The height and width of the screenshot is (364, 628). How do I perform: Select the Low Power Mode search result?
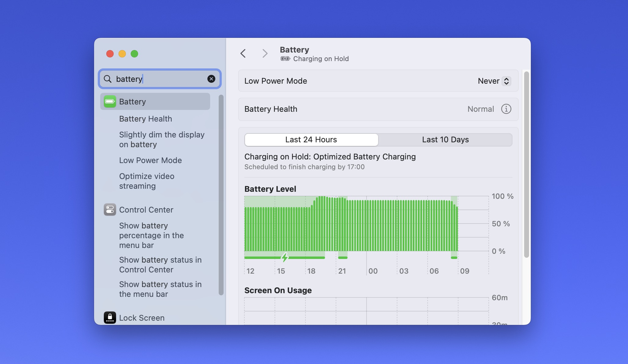click(150, 160)
